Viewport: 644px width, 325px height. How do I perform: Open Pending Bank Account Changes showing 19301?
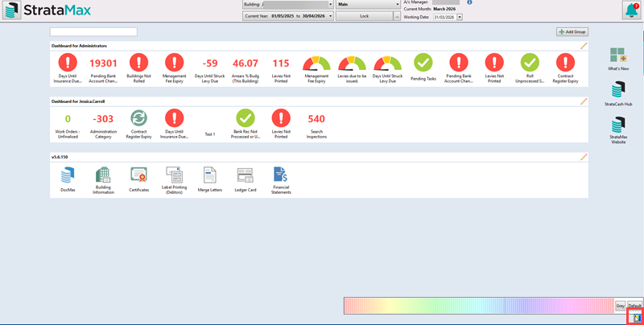pyautogui.click(x=103, y=68)
